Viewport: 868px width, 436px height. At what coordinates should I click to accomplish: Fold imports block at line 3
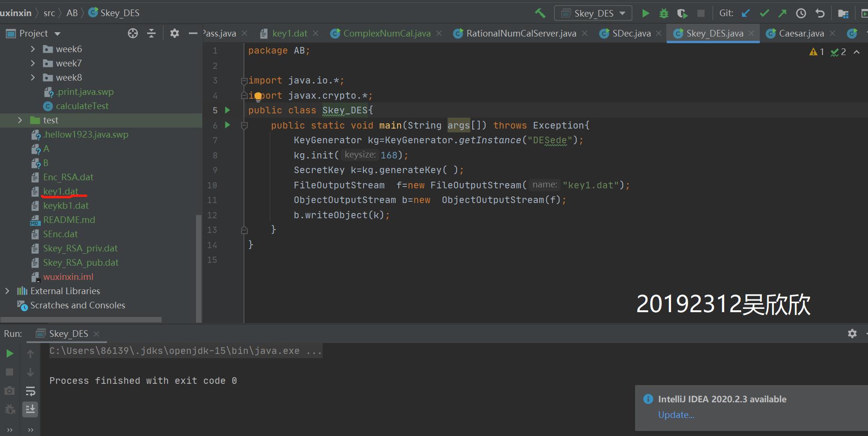coord(244,81)
